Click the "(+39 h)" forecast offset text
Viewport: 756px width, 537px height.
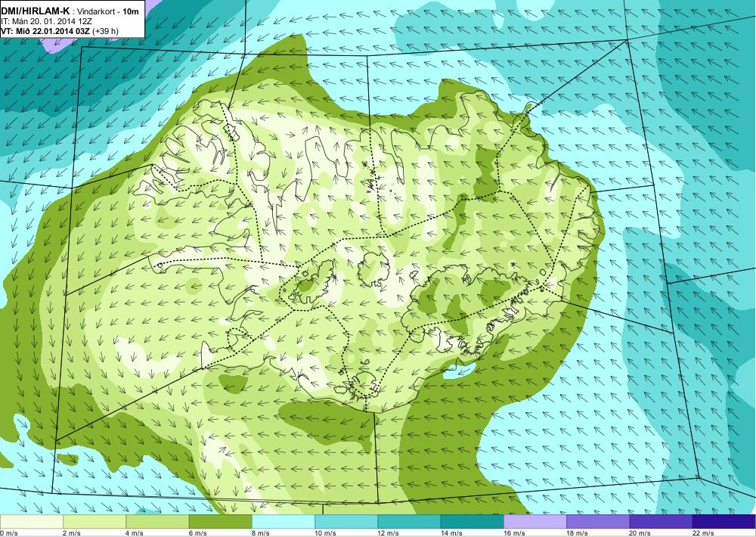(x=106, y=31)
